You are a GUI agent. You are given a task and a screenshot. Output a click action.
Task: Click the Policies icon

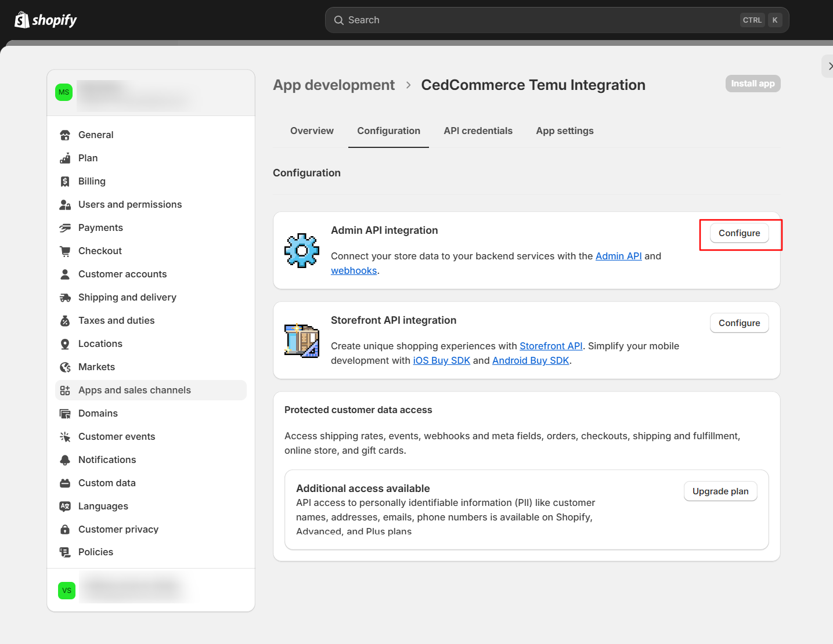pos(65,552)
